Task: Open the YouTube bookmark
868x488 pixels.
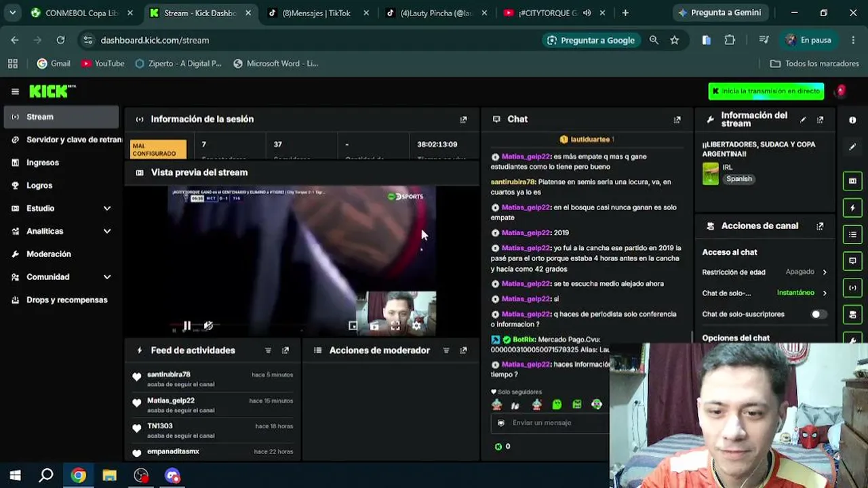Action: (102, 64)
